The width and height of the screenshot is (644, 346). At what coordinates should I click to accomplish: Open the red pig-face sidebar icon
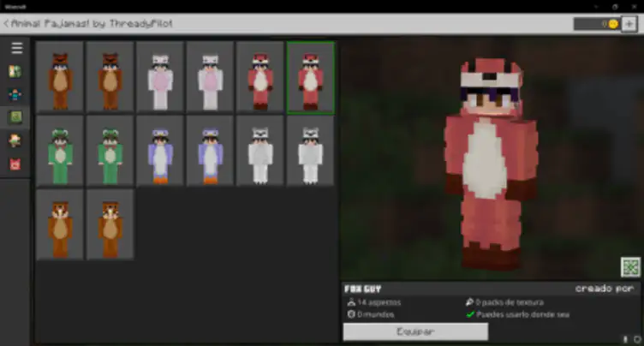click(15, 164)
